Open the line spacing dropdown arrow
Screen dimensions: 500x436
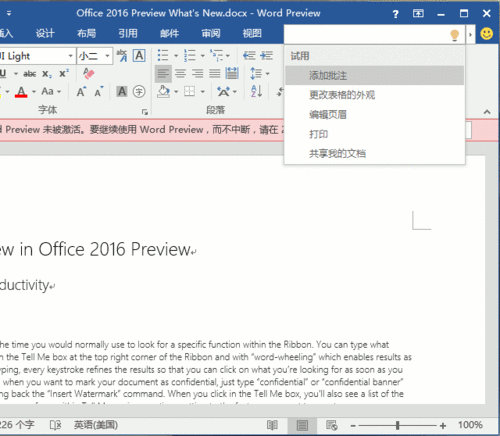(x=267, y=74)
